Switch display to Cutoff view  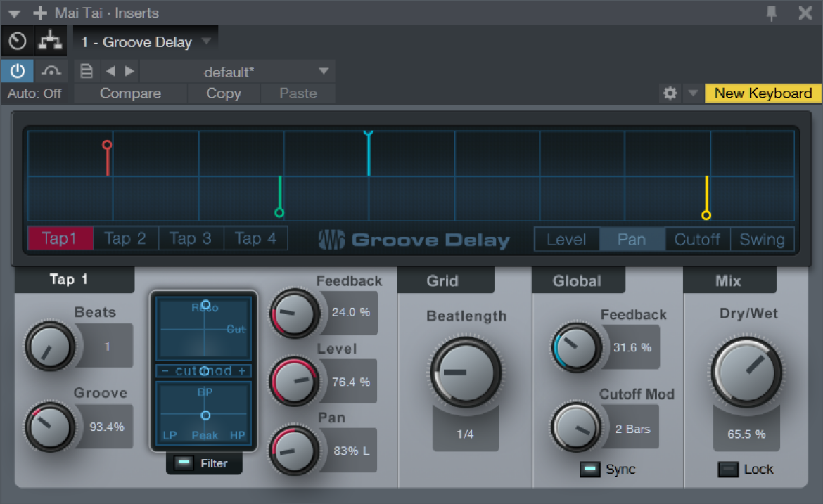tap(697, 240)
